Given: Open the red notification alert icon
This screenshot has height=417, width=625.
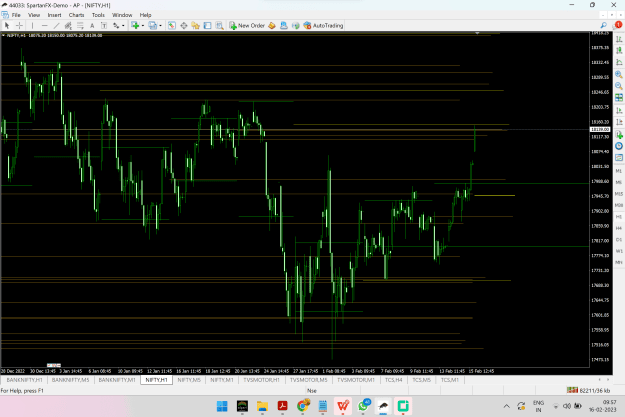Looking at the screenshot, I should click(618, 25).
